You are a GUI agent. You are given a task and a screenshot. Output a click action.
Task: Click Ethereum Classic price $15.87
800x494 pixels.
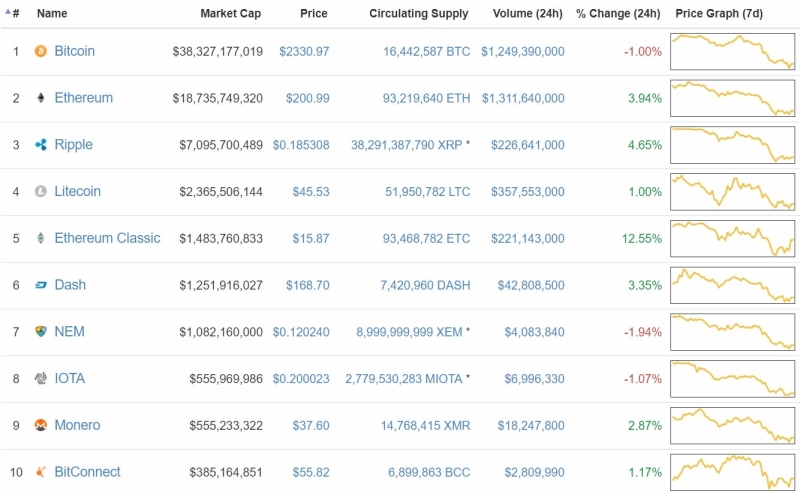click(311, 238)
